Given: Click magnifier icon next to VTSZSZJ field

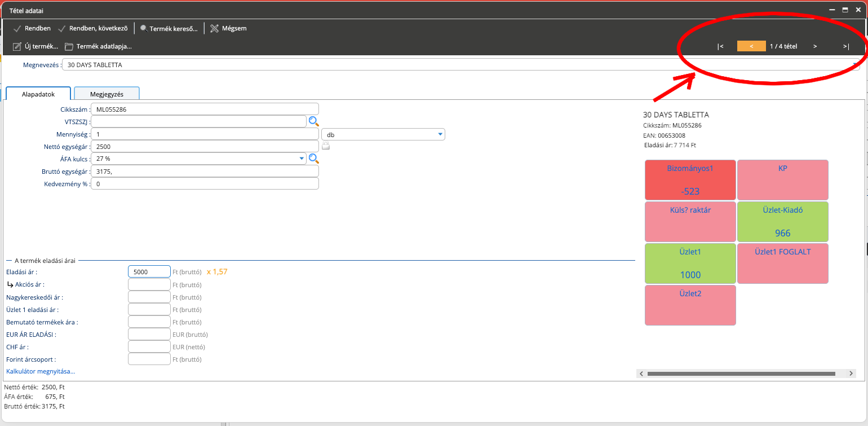Looking at the screenshot, I should click(x=314, y=121).
